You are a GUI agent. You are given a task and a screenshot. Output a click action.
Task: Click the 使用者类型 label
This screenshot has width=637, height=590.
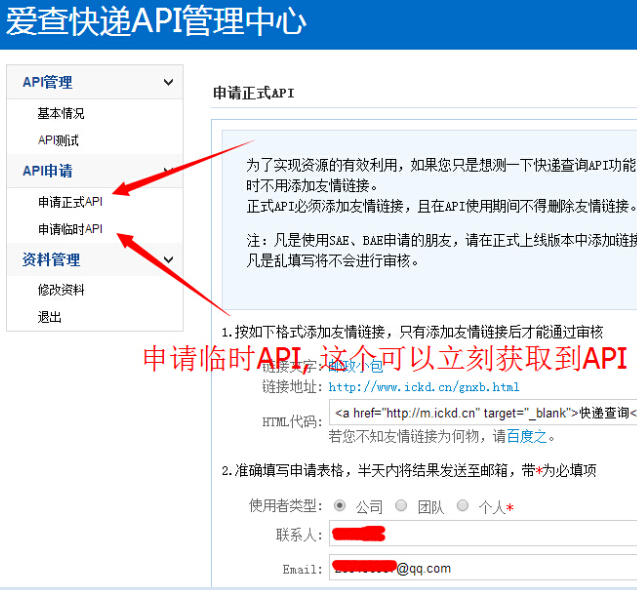[286, 506]
